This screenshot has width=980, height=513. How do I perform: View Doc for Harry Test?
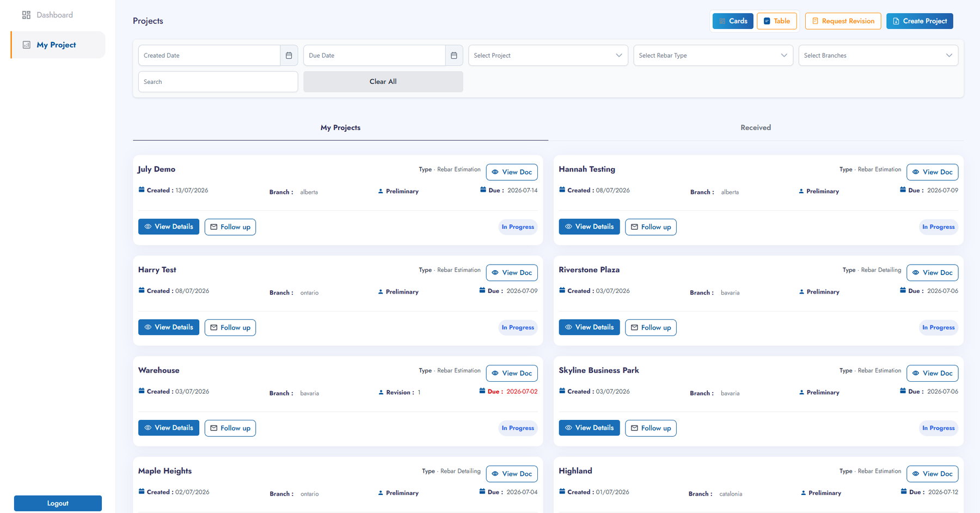[x=512, y=272]
